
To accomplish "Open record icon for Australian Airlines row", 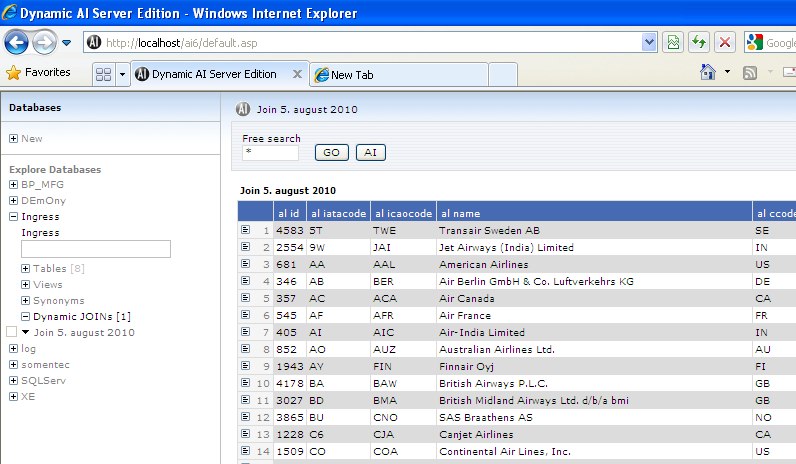I will [246, 349].
